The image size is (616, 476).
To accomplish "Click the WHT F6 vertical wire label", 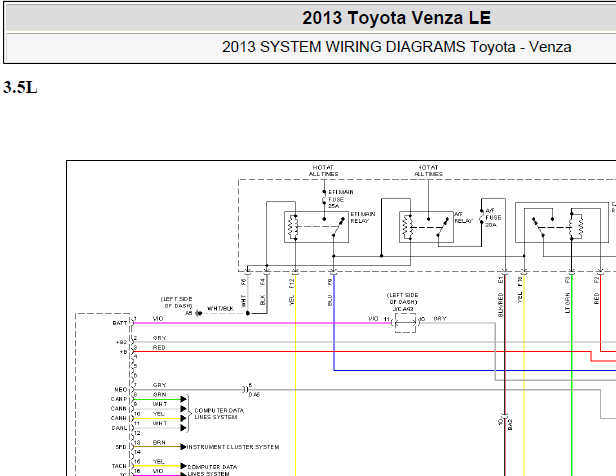I will coord(243,293).
